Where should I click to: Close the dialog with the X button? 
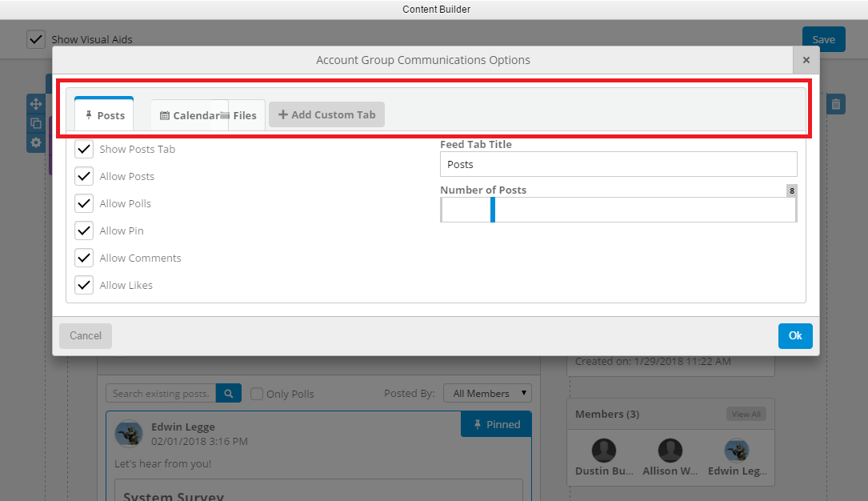pyautogui.click(x=806, y=60)
